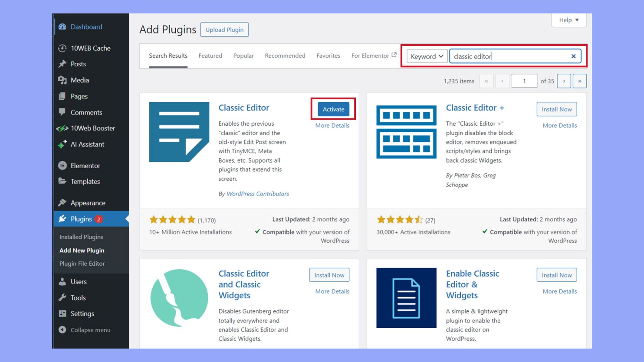Switch to the Featured plugins tab
This screenshot has width=644, height=362.
tap(210, 55)
